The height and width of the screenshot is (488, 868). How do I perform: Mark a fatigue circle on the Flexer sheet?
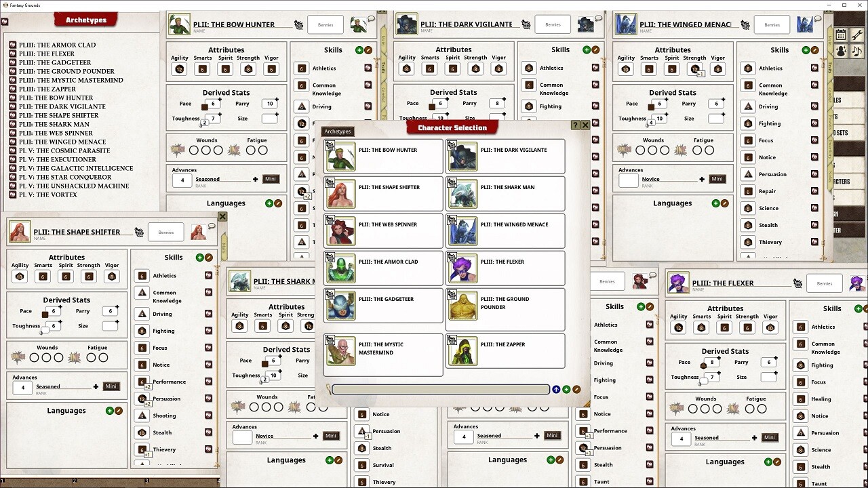[750, 408]
